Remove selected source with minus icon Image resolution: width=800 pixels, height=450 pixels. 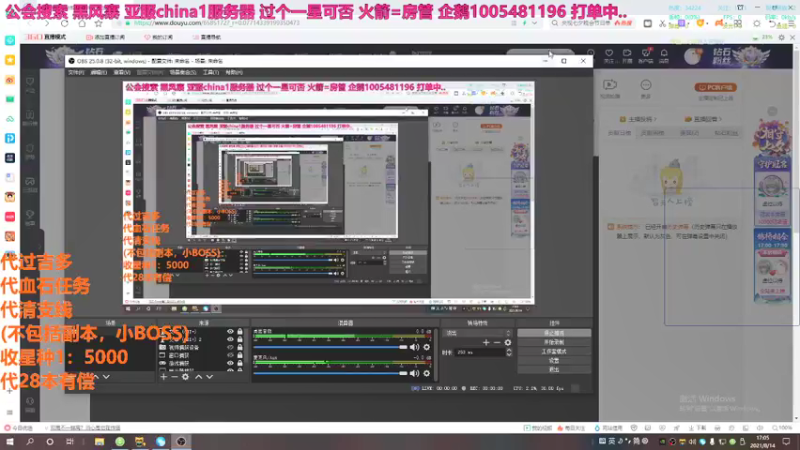tap(174, 377)
